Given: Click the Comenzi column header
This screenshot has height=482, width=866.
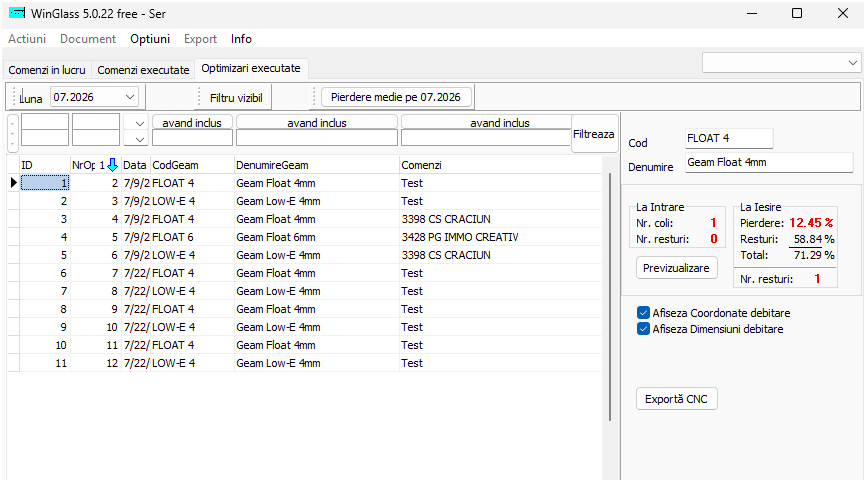Looking at the screenshot, I should 500,165.
